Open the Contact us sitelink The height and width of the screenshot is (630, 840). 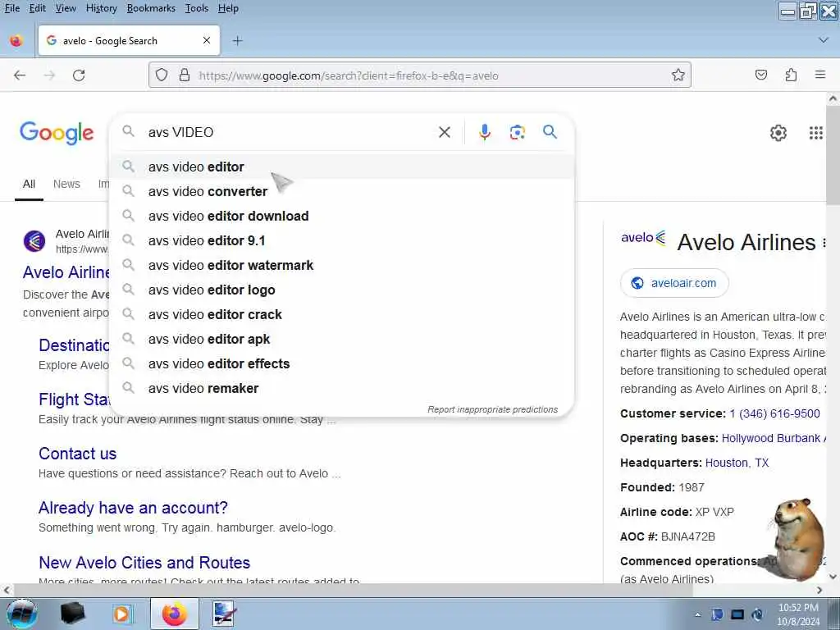tap(77, 454)
